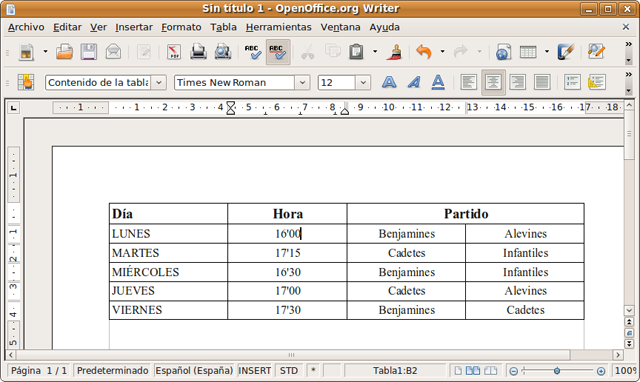Undo the last action
This screenshot has width=640, height=382.
(424, 52)
